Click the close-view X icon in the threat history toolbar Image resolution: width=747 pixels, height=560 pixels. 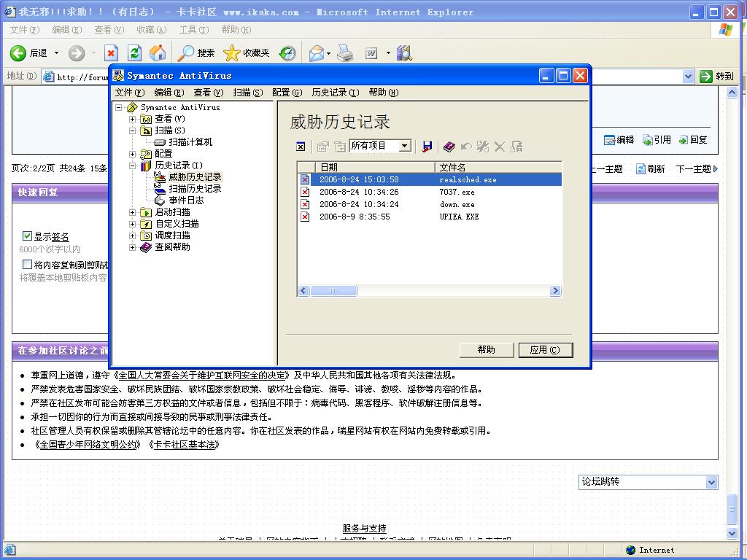coord(301,147)
